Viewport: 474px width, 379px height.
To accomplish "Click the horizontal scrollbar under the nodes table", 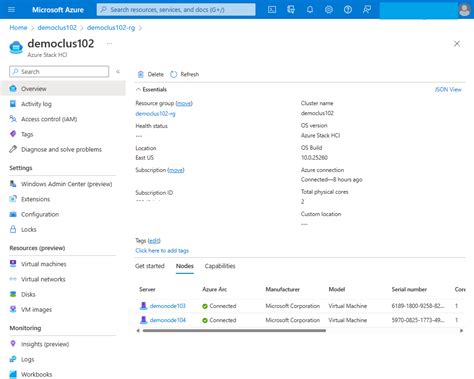I will coord(234,331).
